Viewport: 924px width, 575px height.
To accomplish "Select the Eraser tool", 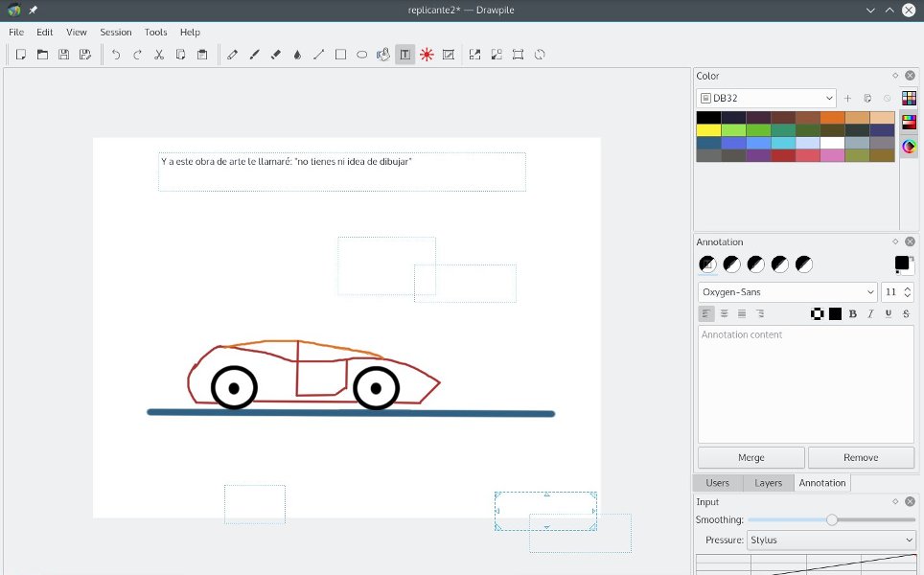I will 275,55.
